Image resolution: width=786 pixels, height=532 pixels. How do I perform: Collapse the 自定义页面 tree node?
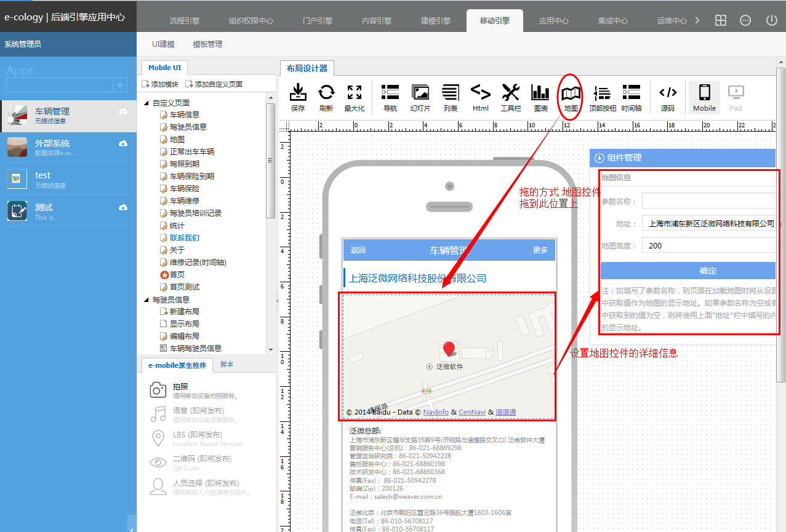tap(146, 103)
